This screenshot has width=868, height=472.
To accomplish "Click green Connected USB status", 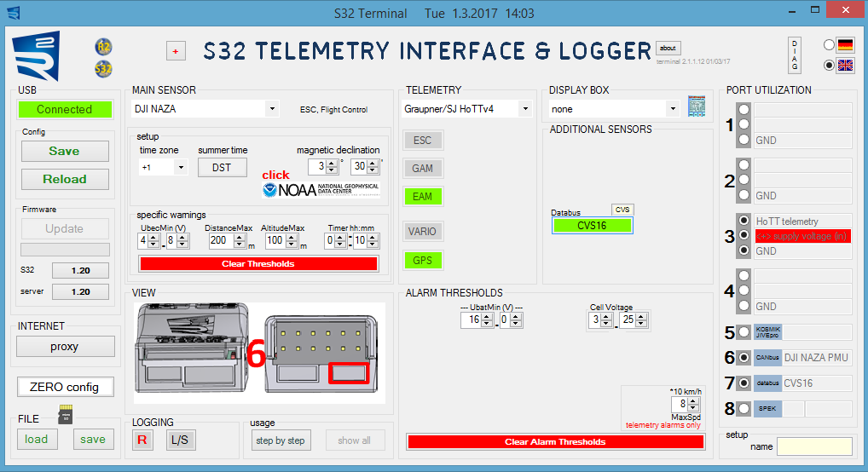I will click(65, 110).
